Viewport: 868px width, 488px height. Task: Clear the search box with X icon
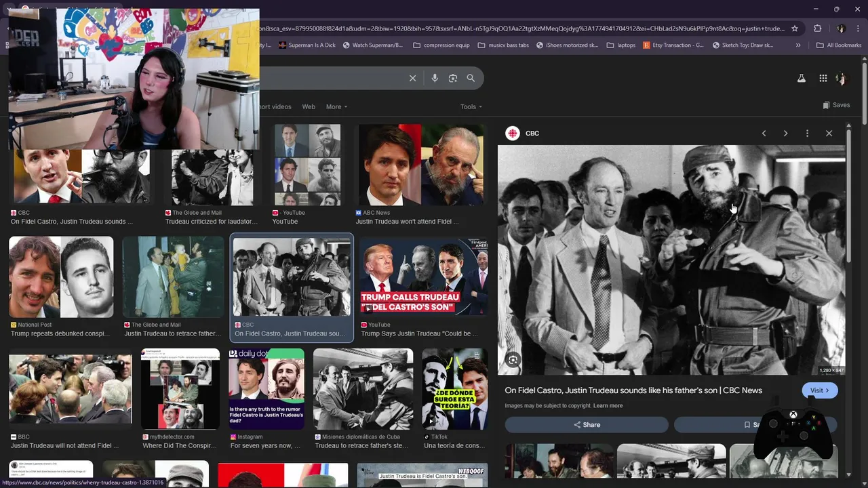click(x=412, y=78)
